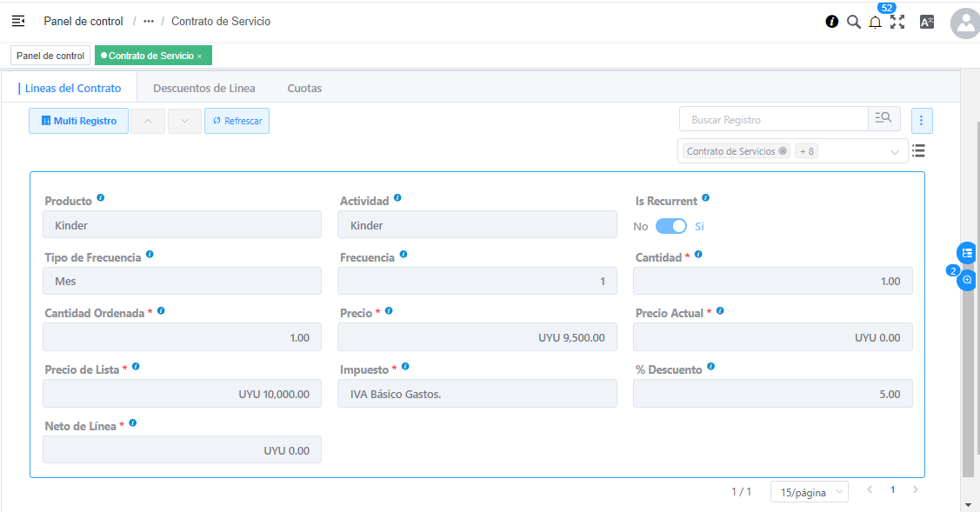This screenshot has height=512, width=980.
Task: Open the 15/página page size dropdown
Action: pos(809,492)
